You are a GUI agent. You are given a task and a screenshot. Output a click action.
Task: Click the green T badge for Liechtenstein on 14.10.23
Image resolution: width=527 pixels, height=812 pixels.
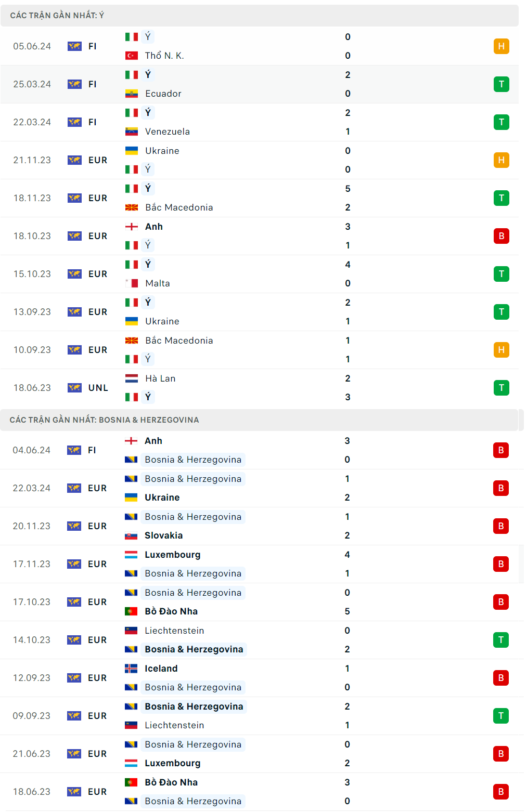[500, 640]
